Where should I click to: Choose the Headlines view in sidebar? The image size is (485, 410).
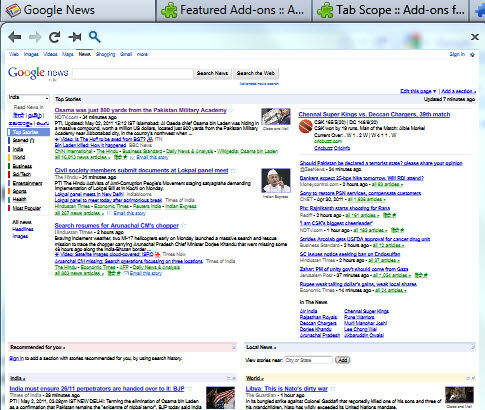pos(23,229)
